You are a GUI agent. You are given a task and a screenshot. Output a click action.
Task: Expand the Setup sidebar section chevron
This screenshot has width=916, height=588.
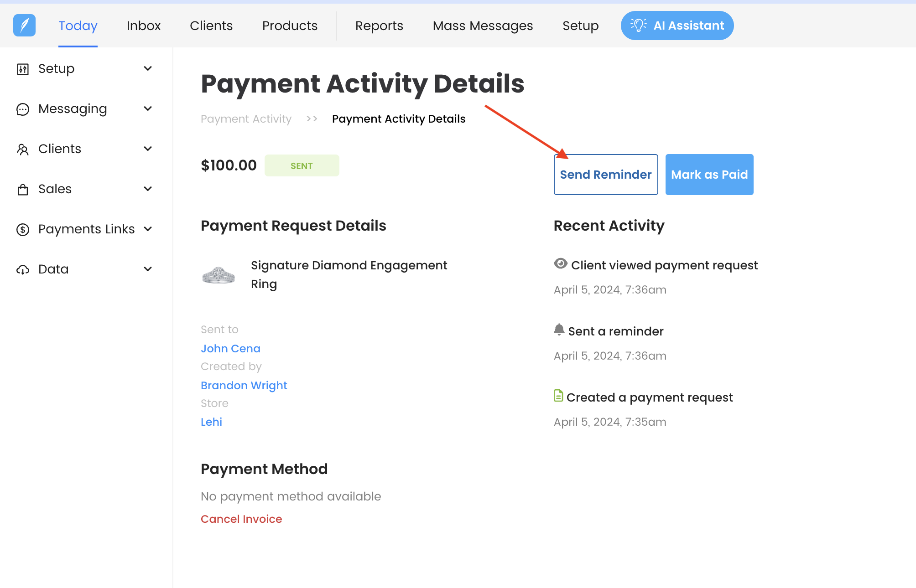click(148, 69)
